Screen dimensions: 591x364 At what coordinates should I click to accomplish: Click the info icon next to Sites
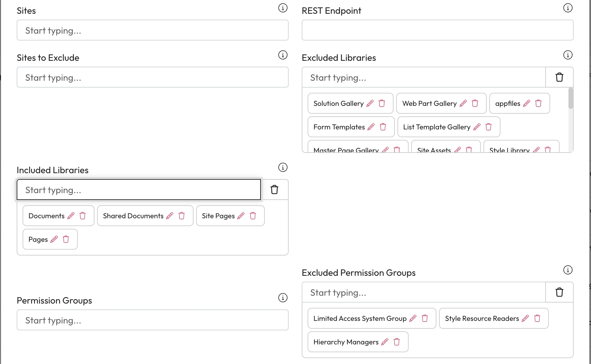pyautogui.click(x=283, y=8)
